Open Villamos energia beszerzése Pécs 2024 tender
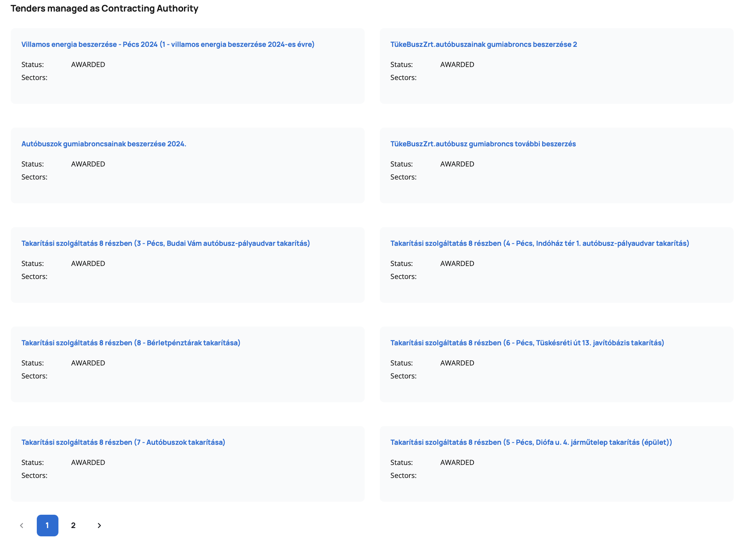 tap(168, 44)
